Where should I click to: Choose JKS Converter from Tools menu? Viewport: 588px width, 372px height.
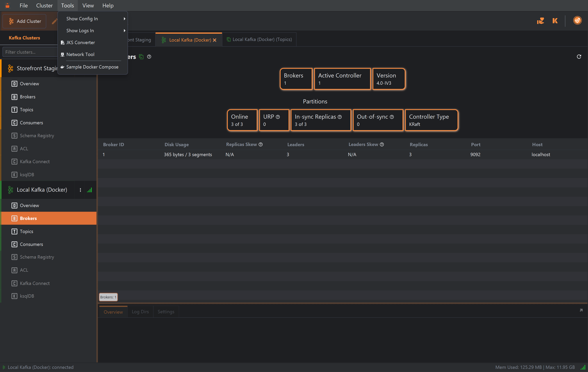pyautogui.click(x=93, y=43)
